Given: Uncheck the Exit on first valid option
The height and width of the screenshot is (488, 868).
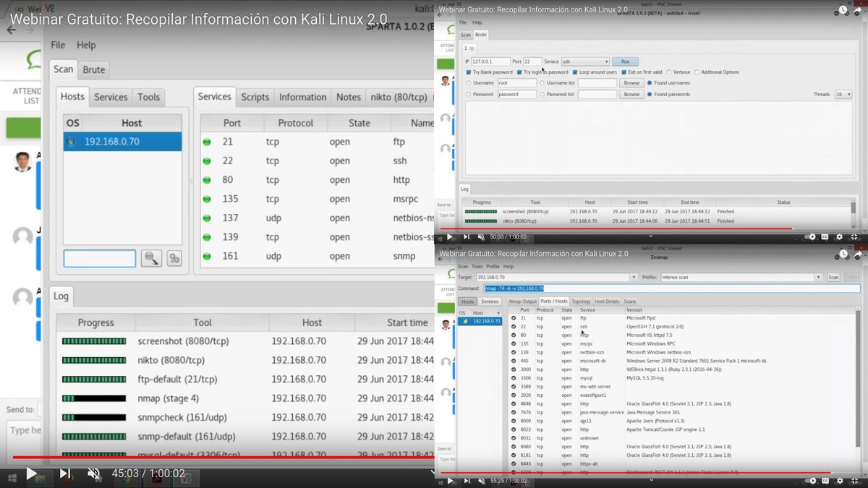Looking at the screenshot, I should click(623, 72).
